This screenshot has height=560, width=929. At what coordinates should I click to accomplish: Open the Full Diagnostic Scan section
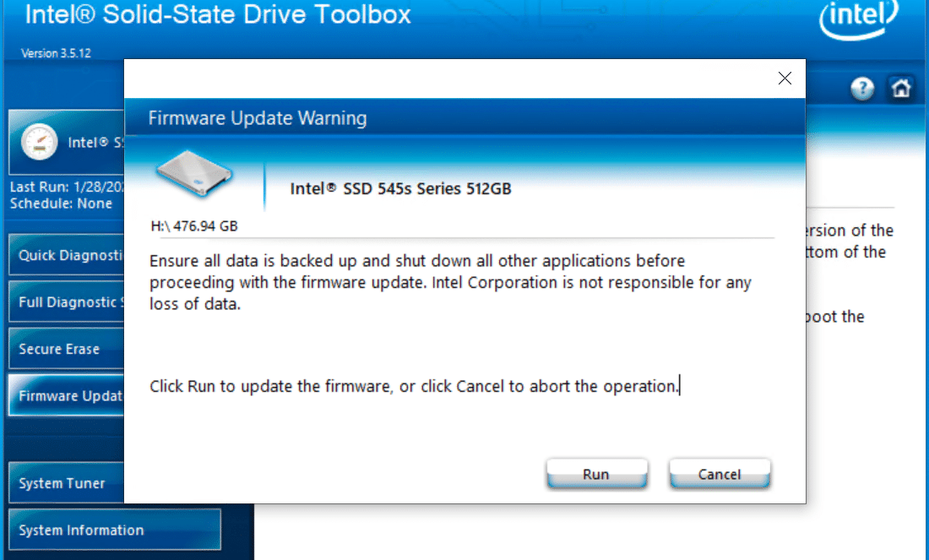(x=67, y=302)
